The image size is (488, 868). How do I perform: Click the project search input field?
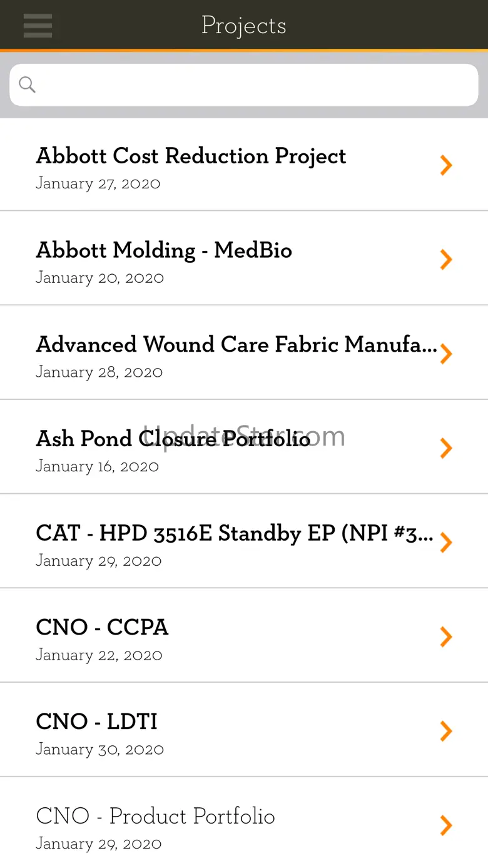(250, 85)
